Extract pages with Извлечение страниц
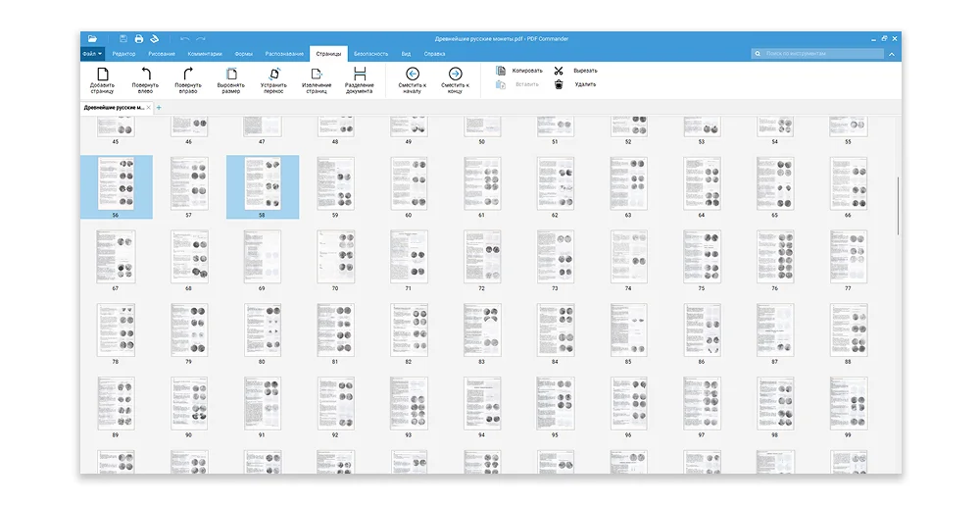Image resolution: width=980 pixels, height=506 pixels. point(317,80)
